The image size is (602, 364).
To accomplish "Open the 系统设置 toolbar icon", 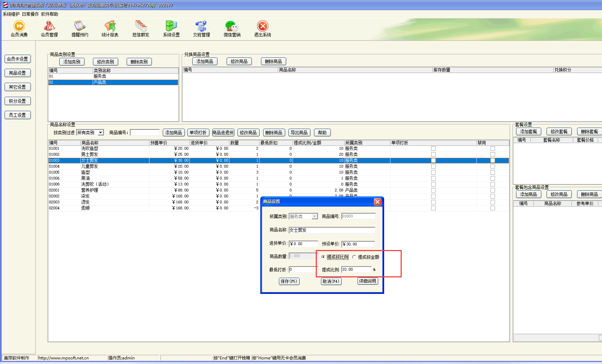I will tap(171, 29).
